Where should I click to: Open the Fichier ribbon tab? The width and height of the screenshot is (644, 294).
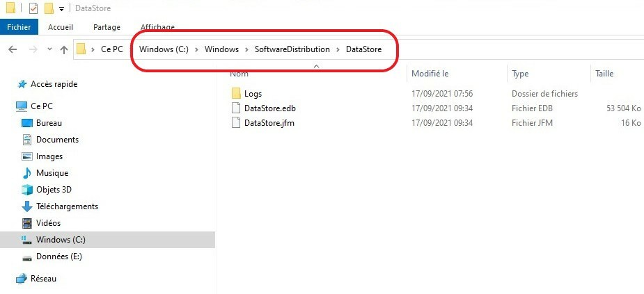(x=19, y=27)
